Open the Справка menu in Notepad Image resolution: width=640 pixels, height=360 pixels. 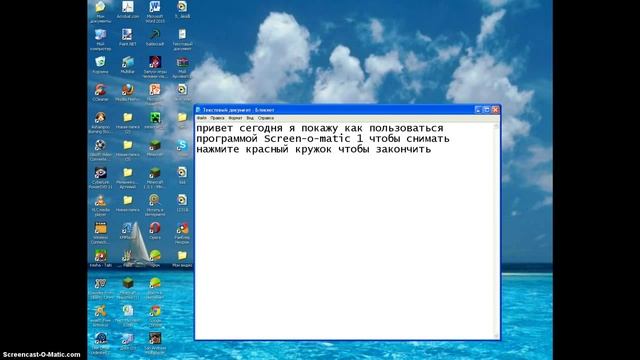click(x=266, y=118)
